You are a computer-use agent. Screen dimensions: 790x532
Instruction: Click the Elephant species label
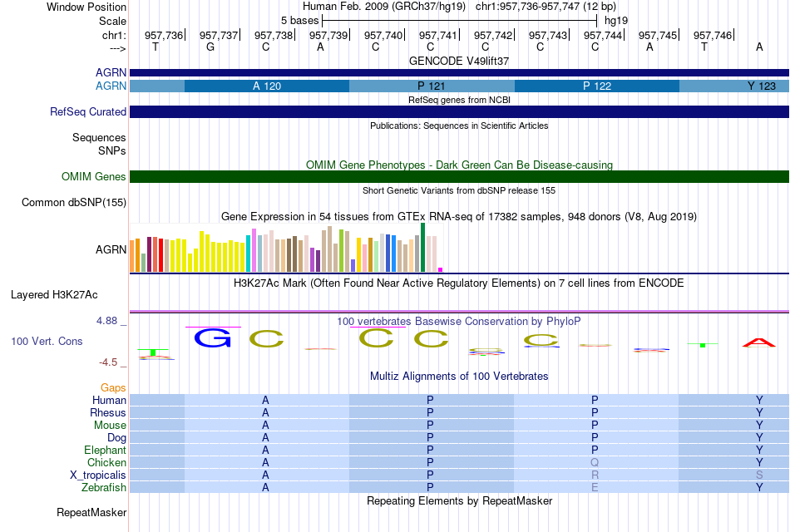(x=105, y=450)
